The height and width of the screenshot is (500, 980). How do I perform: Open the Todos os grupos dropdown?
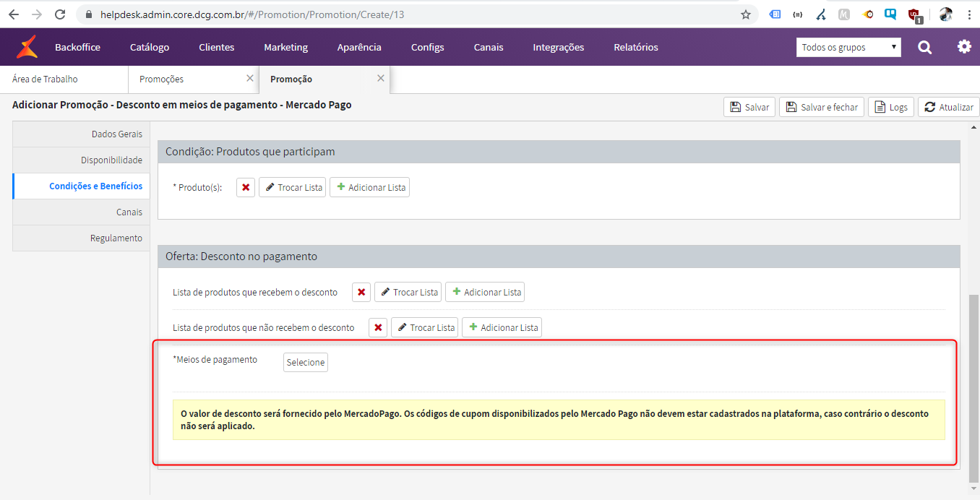tap(848, 47)
